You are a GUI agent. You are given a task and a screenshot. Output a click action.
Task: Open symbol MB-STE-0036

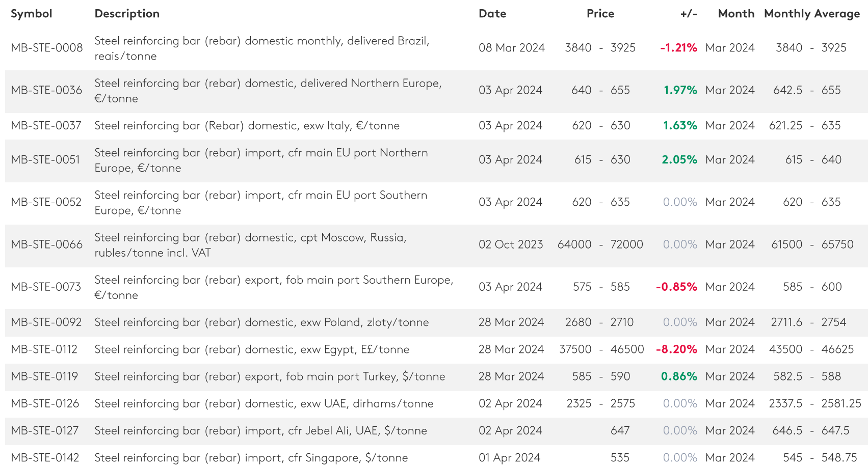tap(46, 90)
